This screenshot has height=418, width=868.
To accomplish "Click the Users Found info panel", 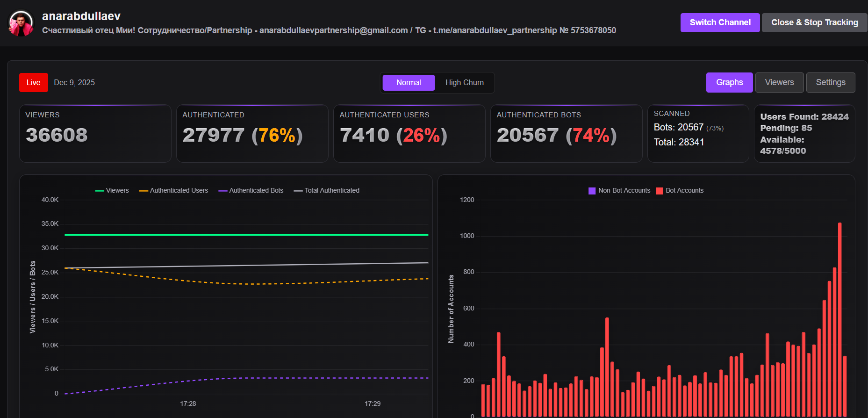I will pyautogui.click(x=804, y=134).
